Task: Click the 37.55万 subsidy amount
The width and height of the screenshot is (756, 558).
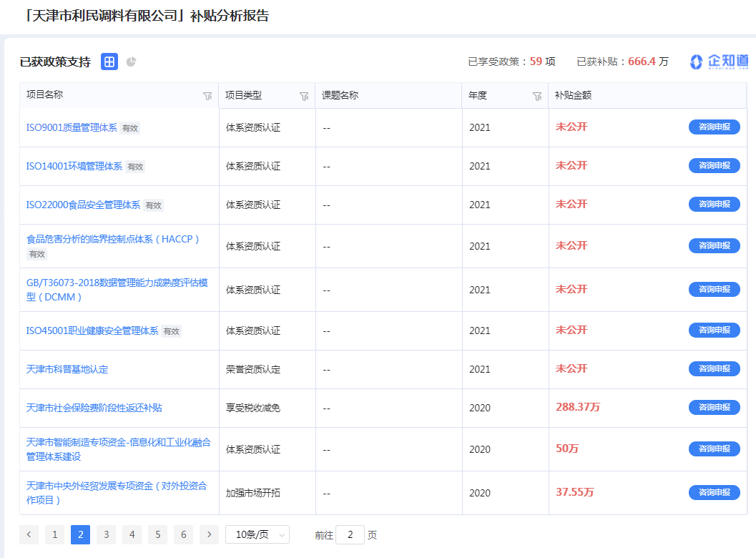Action: coord(575,492)
